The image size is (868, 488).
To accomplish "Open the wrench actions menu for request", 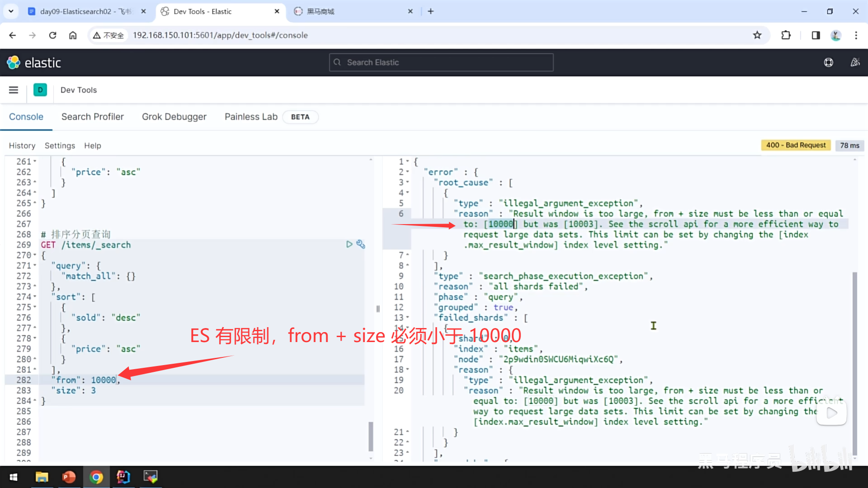I will 360,244.
